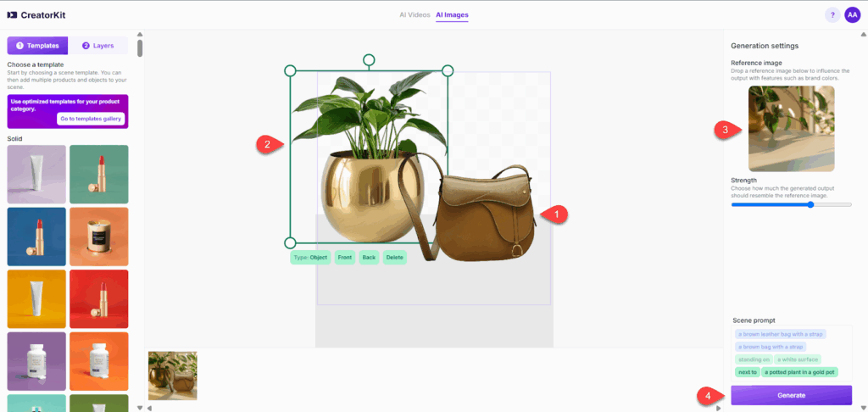Image resolution: width=868 pixels, height=412 pixels.
Task: Toggle the 'a potted plant in a gold pot' tag
Action: point(799,372)
